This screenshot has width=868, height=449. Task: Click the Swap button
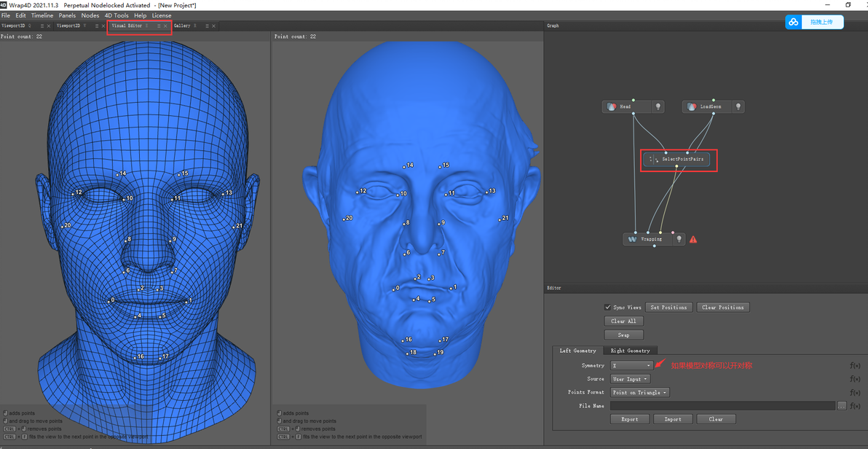click(623, 335)
